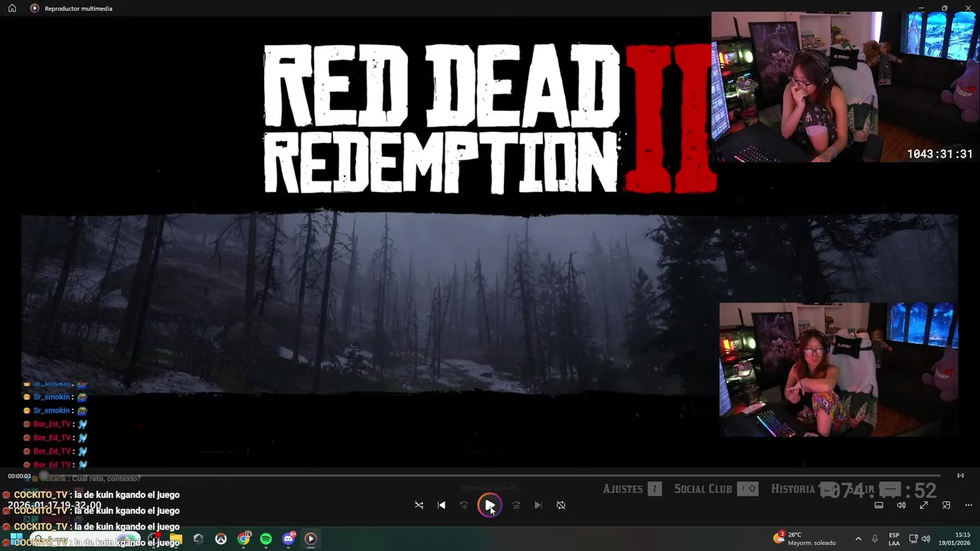
Task: Maximize or restore the media player window
Action: click(x=945, y=8)
